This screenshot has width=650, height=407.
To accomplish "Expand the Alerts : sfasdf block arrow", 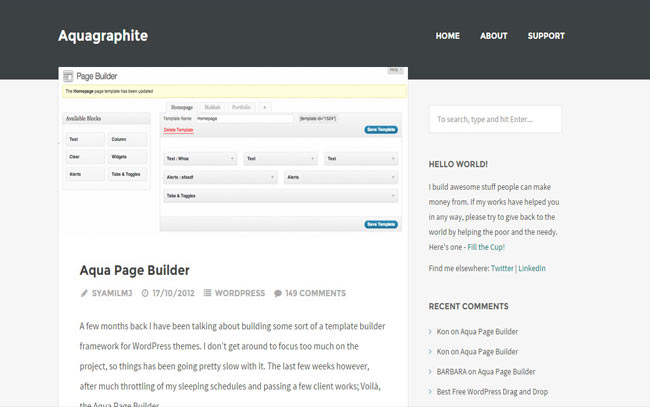I will point(272,177).
